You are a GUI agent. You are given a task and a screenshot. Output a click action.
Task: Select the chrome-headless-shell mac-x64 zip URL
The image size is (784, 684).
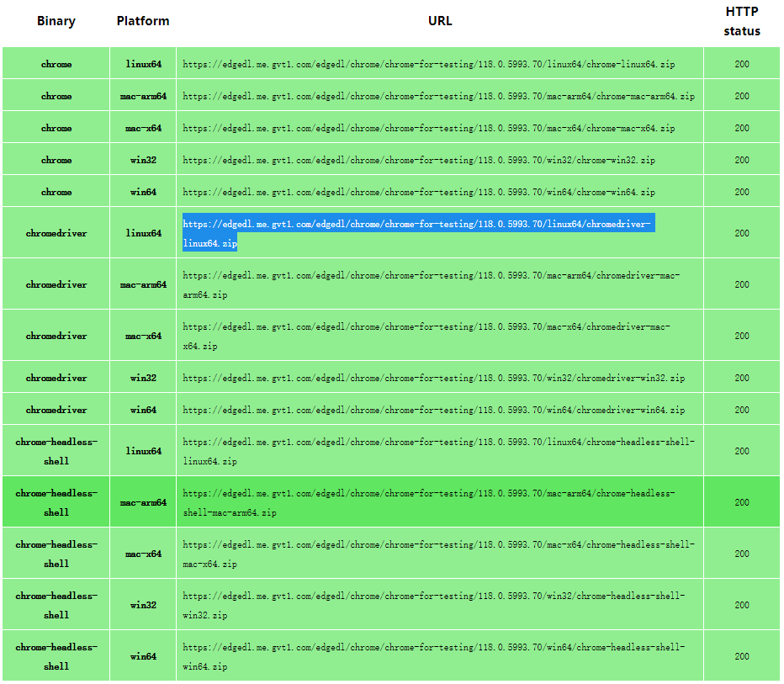click(438, 554)
